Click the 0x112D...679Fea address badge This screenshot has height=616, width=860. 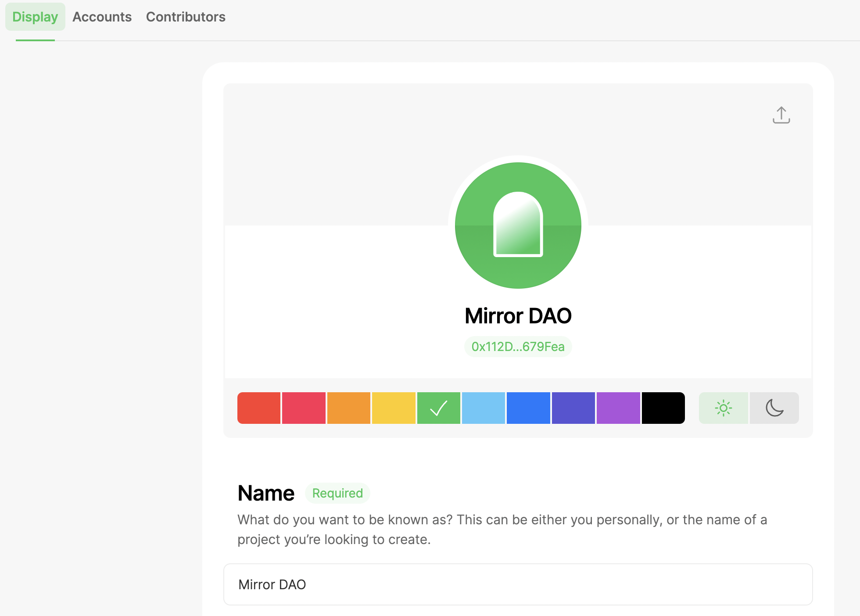(x=518, y=347)
